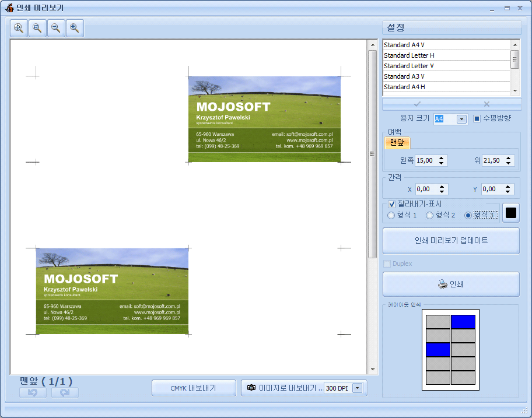Click the X delete button under template list
This screenshot has width=532, height=418.
coord(487,104)
